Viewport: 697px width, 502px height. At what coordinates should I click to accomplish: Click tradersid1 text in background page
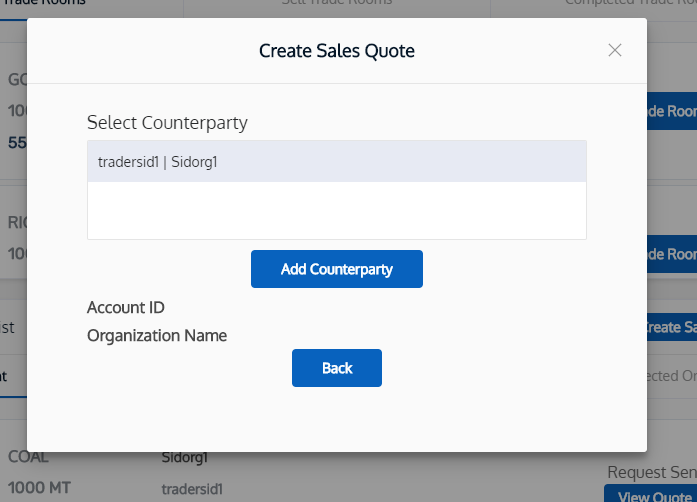pos(192,489)
